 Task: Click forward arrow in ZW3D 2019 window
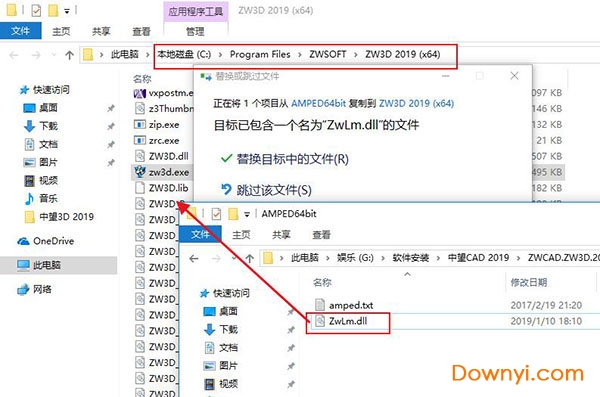[x=36, y=55]
